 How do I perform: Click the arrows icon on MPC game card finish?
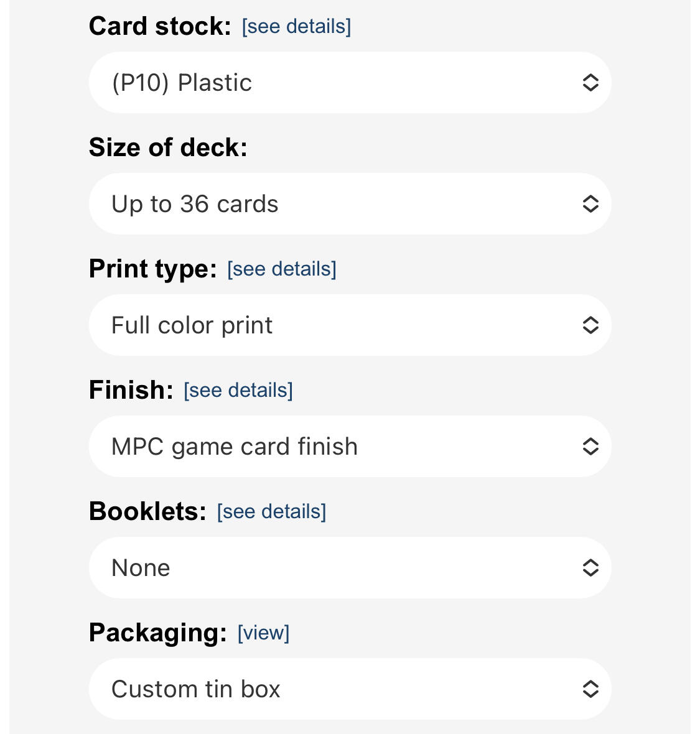(590, 447)
